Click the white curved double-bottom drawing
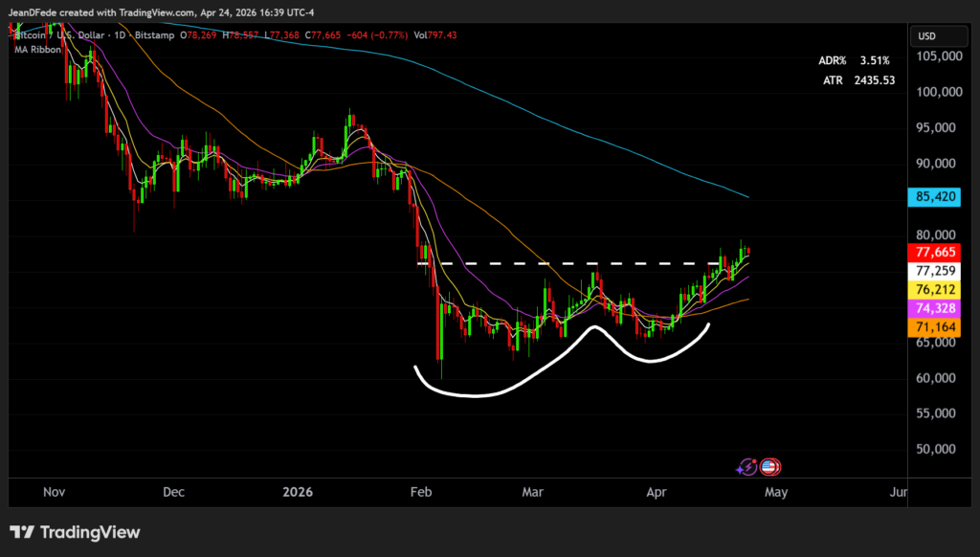 point(479,393)
